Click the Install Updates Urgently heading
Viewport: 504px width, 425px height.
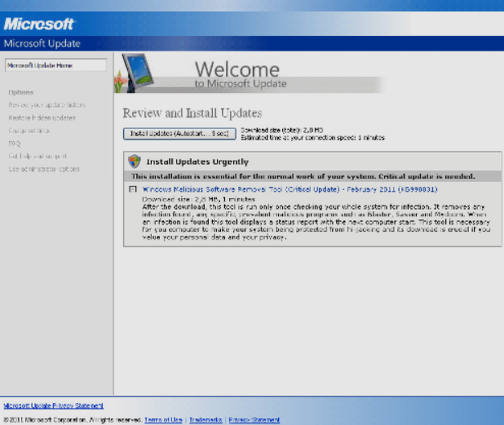(x=197, y=162)
